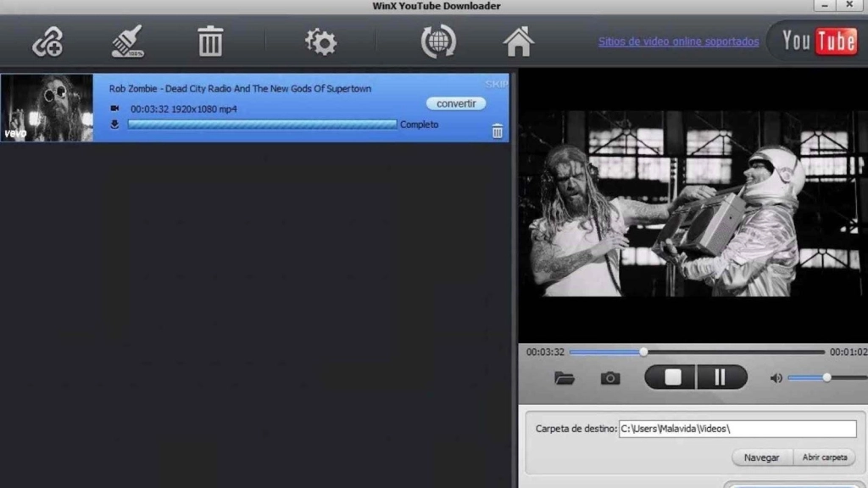868x488 pixels.
Task: Click the Clear completed tasks broom icon
Action: pos(127,41)
